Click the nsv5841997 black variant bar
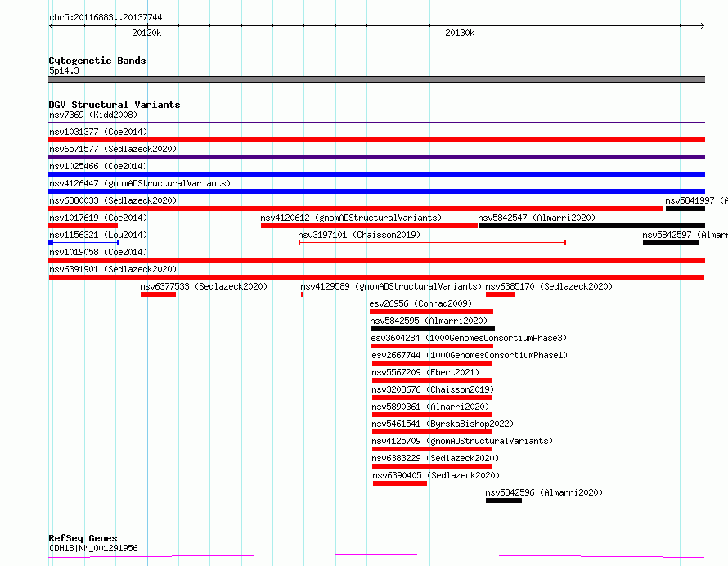 pos(685,209)
